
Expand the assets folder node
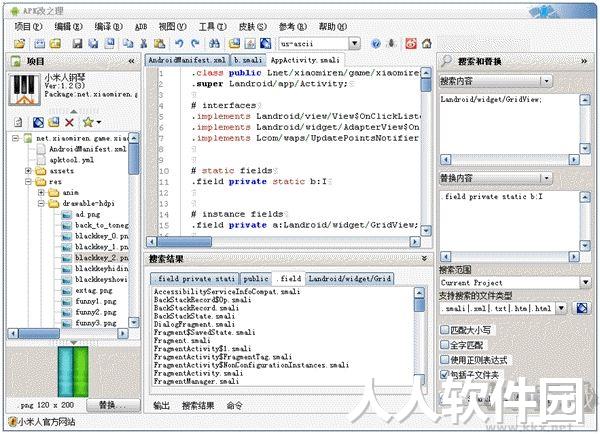pos(28,171)
